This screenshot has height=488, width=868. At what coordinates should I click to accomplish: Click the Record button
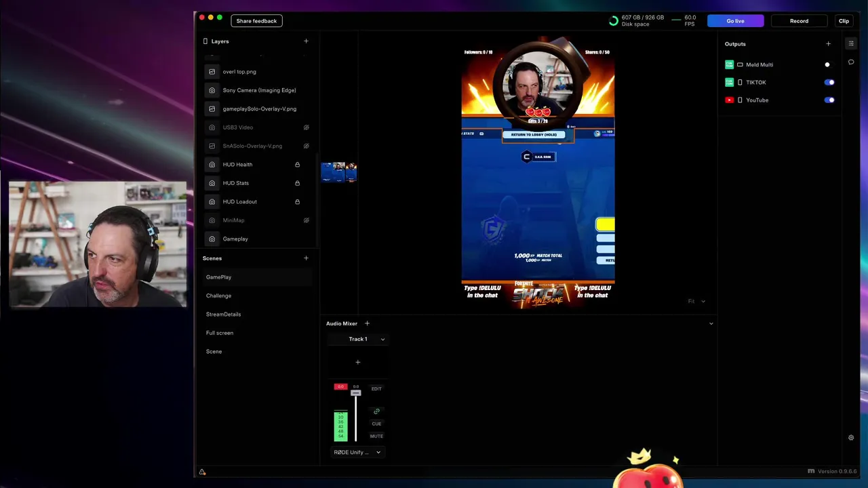click(799, 21)
